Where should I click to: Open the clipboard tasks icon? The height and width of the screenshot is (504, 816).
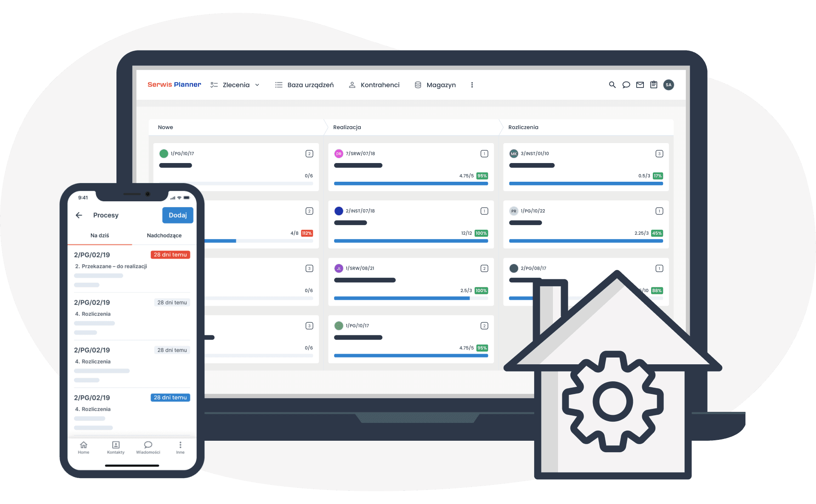tap(654, 85)
